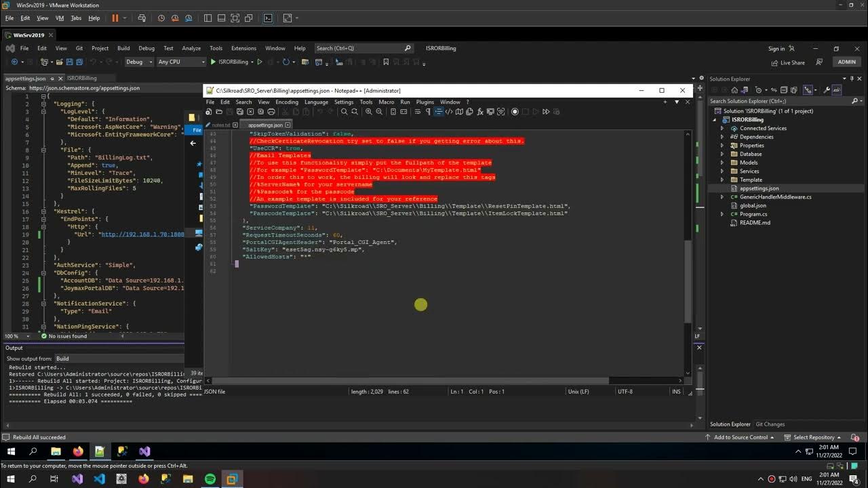Expand Connected Services node in Solution Explorer
This screenshot has height=488, width=868.
pos(722,128)
